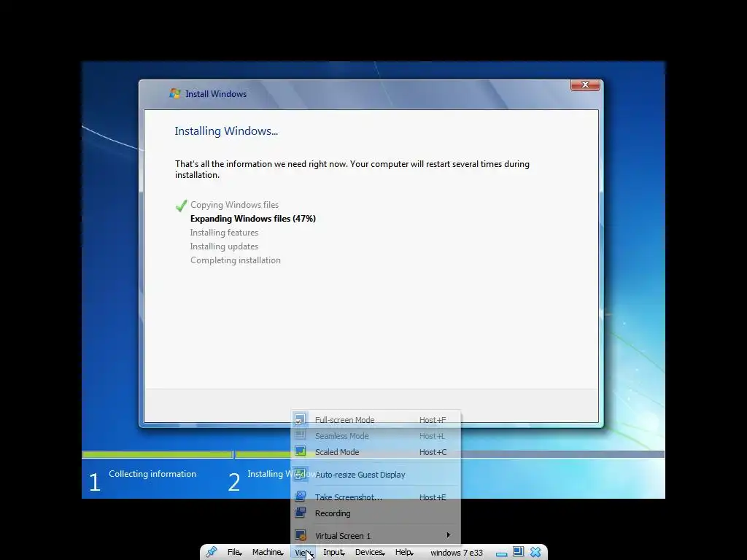Close the open View menu
The width and height of the screenshot is (747, 560).
303,553
